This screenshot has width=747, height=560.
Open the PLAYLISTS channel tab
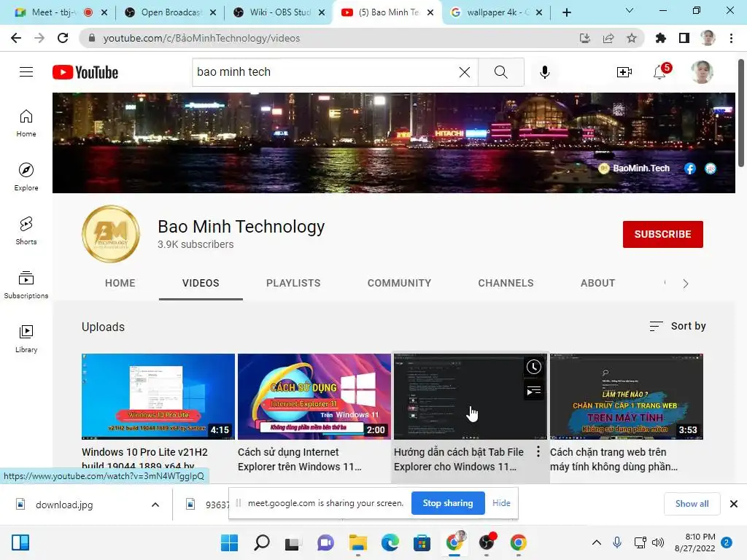pyautogui.click(x=293, y=284)
